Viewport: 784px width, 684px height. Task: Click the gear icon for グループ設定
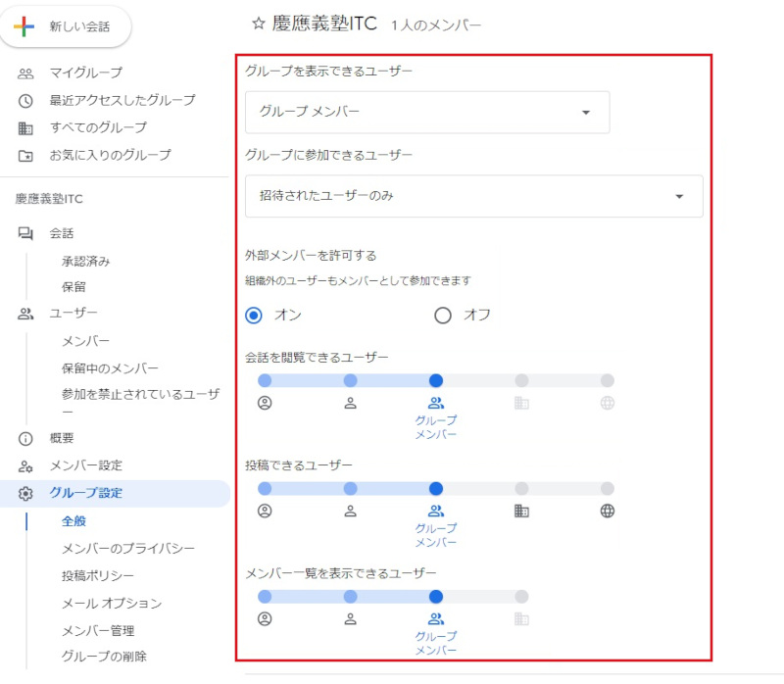25,493
